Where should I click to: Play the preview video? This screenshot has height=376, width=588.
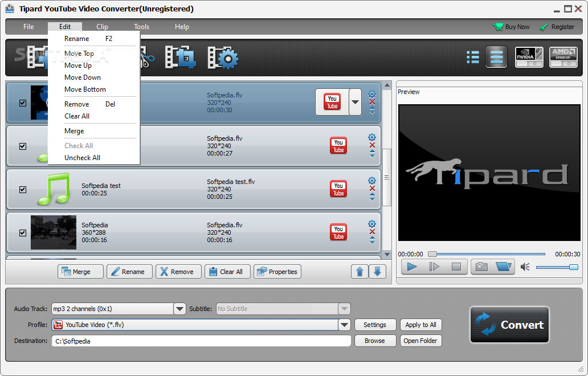click(412, 267)
